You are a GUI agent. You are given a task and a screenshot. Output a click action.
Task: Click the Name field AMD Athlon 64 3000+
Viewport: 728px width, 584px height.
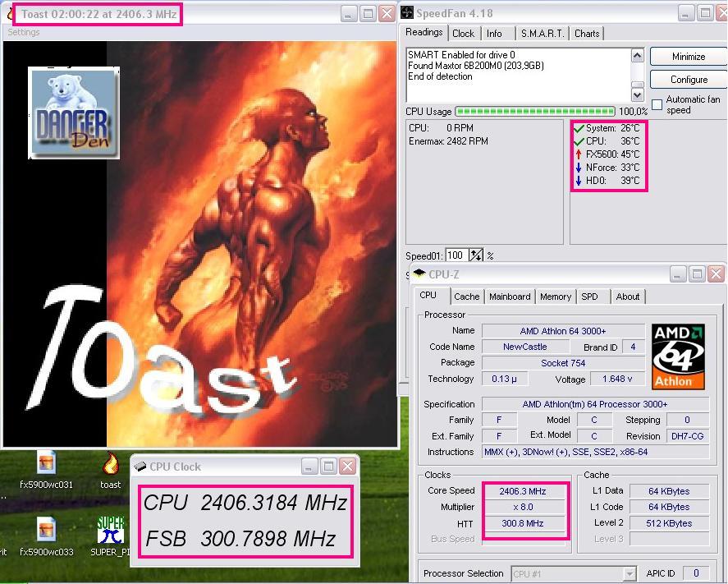coord(563,331)
